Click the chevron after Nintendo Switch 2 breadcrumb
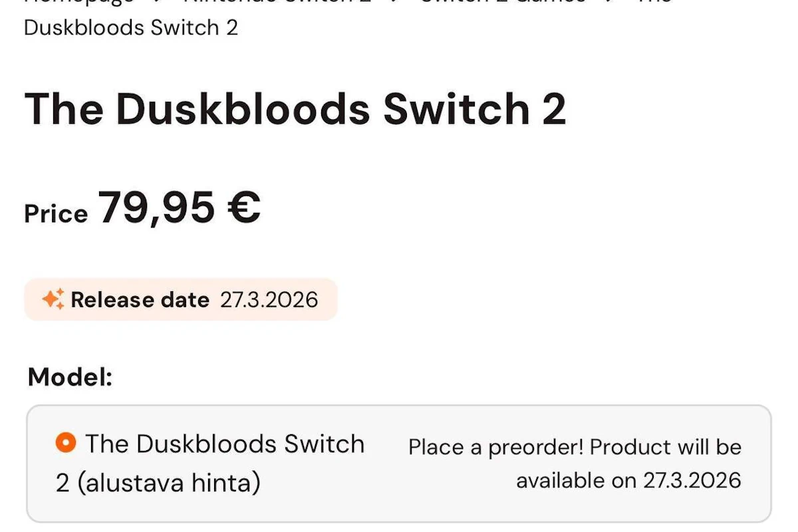This screenshot has width=798, height=532. [x=392, y=3]
